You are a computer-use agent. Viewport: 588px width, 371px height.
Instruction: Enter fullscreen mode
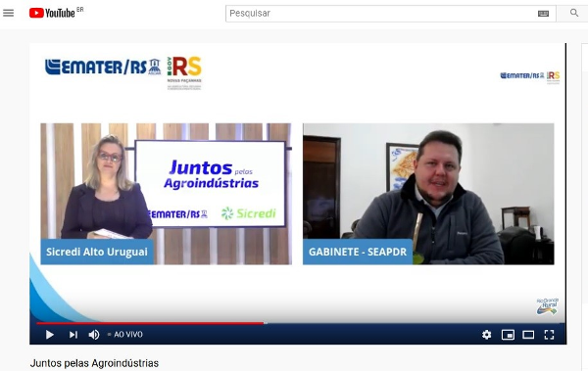(549, 334)
